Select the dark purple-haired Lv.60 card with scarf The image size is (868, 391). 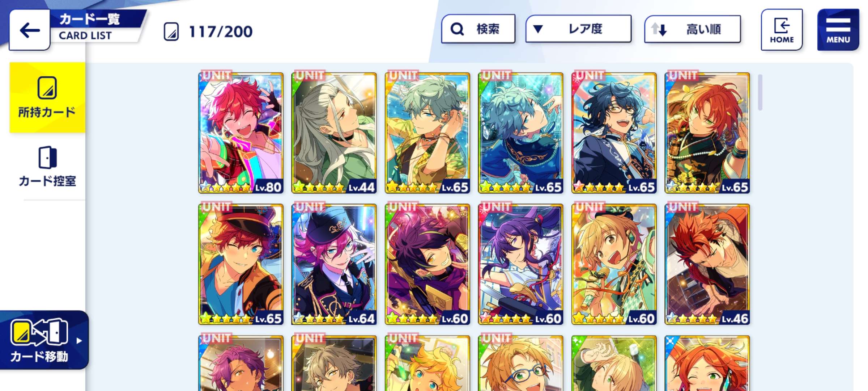click(x=427, y=264)
